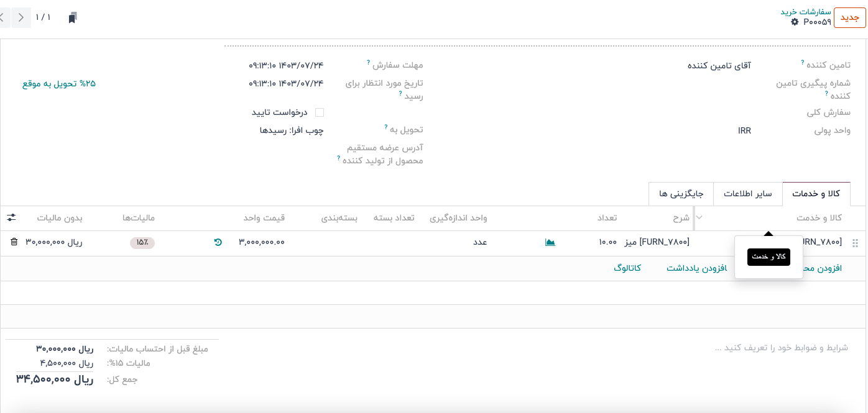Click the افزودن یادداشت link

point(696,268)
